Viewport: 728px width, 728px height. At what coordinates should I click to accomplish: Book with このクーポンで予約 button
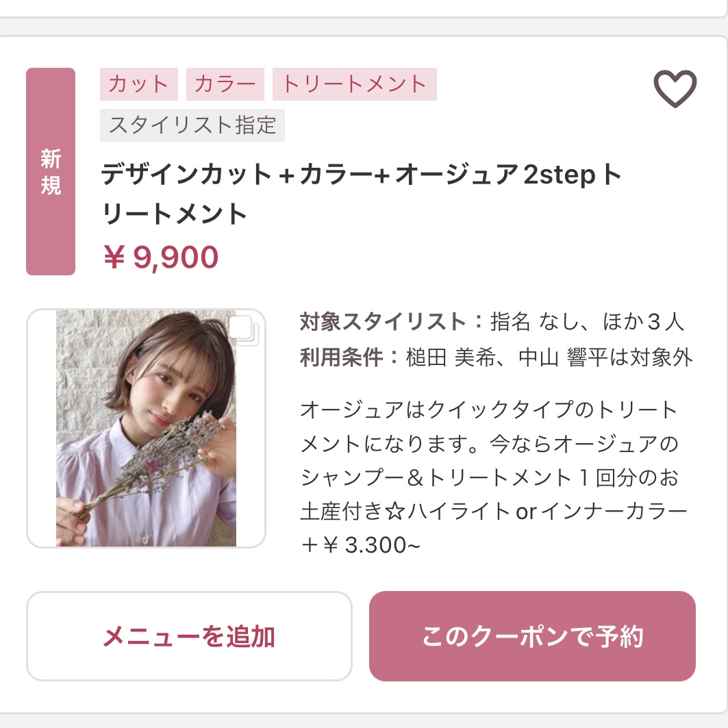(532, 636)
